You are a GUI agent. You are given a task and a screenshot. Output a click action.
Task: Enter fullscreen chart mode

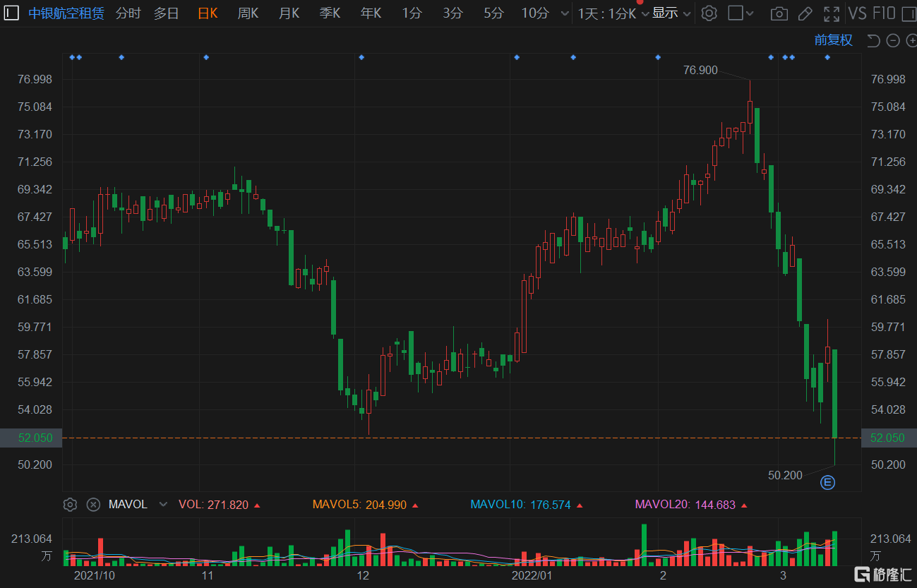coord(832,13)
